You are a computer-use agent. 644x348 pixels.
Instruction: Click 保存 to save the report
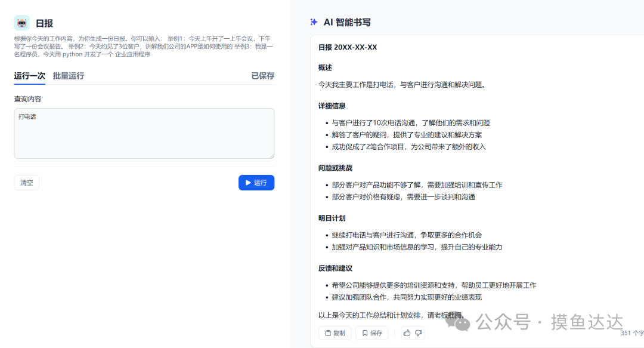(371, 332)
